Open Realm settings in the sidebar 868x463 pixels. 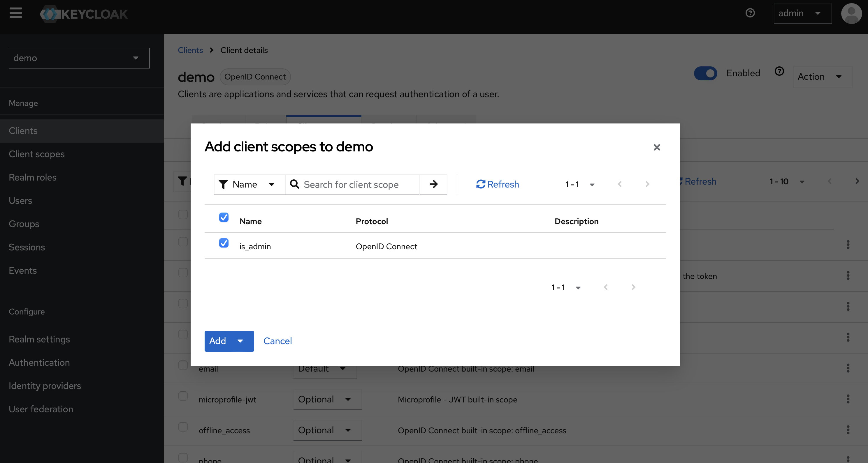pyautogui.click(x=82, y=339)
